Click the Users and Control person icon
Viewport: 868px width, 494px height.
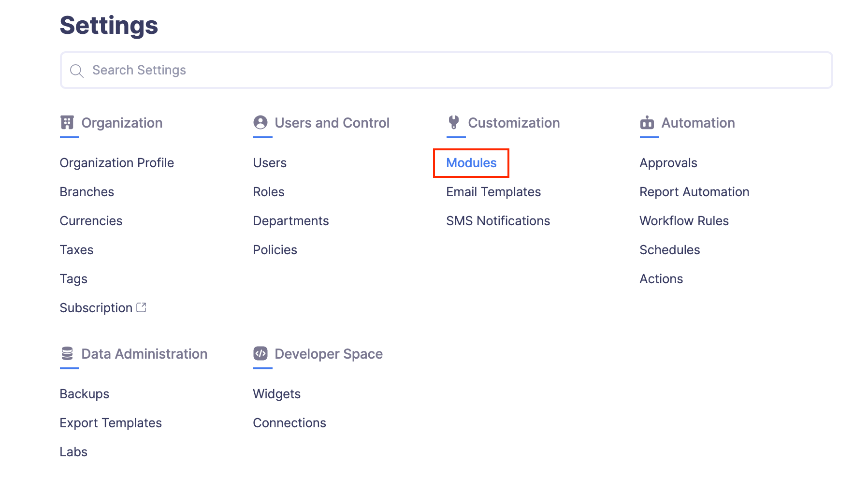click(x=260, y=123)
